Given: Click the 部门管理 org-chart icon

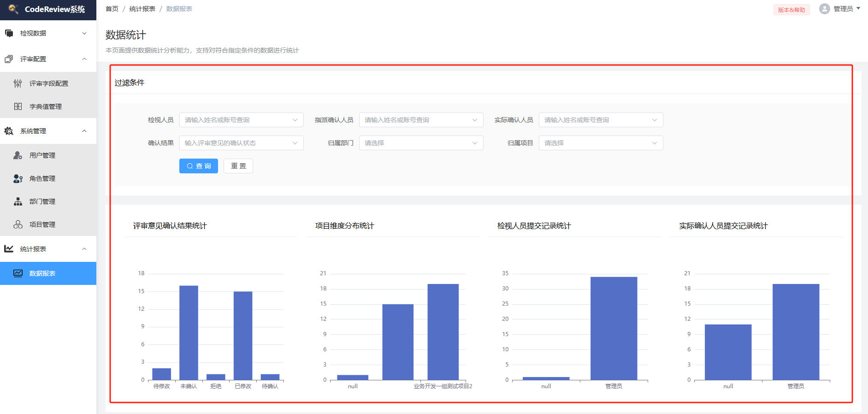Looking at the screenshot, I should pos(18,201).
